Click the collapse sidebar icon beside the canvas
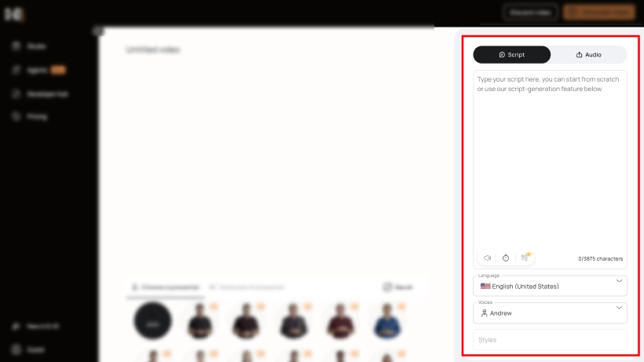The width and height of the screenshot is (644, 362). [98, 31]
